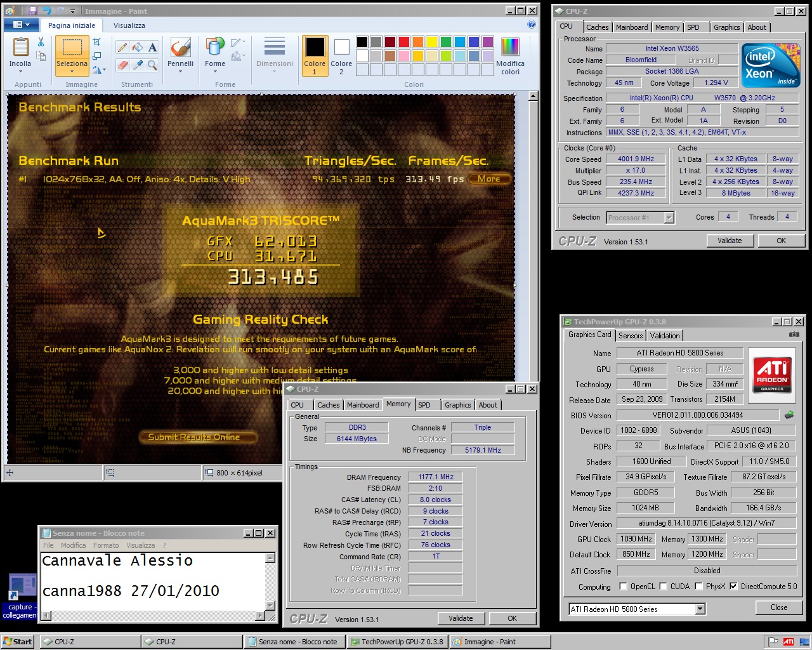The height and width of the screenshot is (650, 812).
Task: Click the Forme shapes icon
Action: (215, 47)
